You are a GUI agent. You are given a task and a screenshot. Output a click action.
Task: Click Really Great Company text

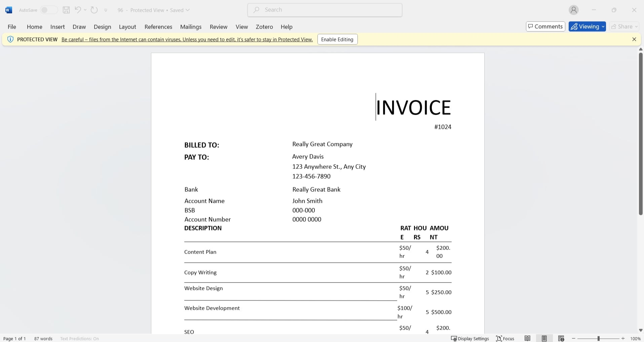pos(322,144)
